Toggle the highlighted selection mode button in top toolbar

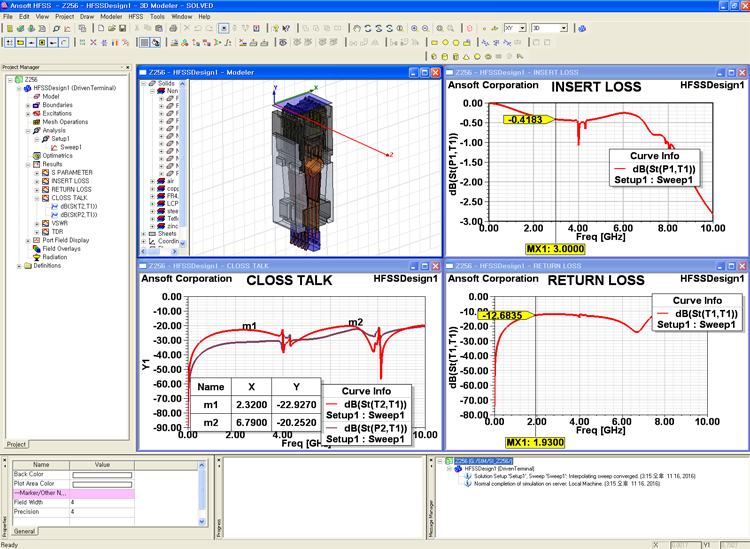pos(223,29)
